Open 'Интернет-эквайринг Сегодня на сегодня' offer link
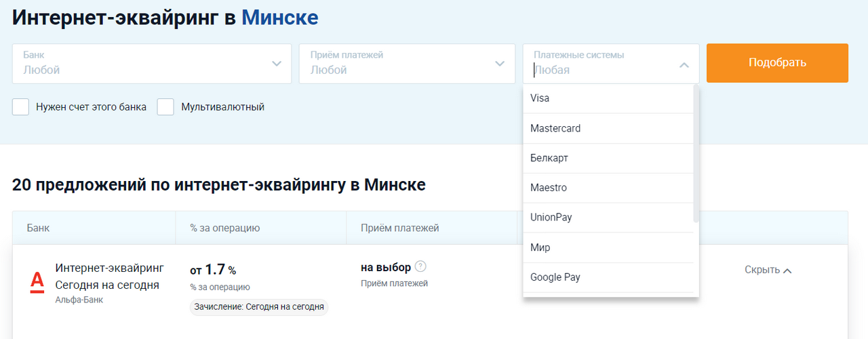 click(109, 276)
